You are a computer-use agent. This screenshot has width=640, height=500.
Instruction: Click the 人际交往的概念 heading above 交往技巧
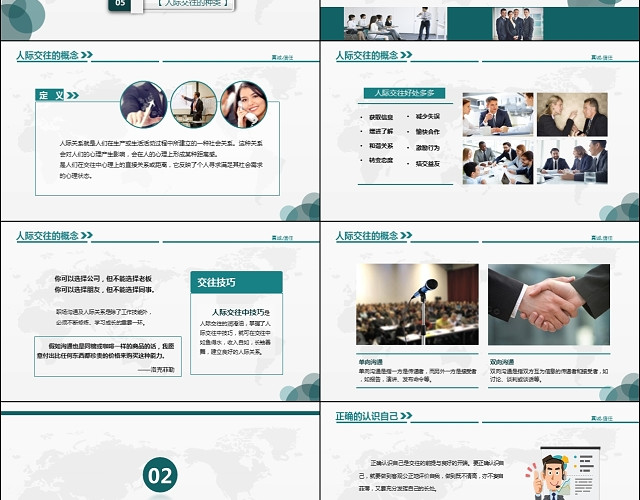point(47,236)
